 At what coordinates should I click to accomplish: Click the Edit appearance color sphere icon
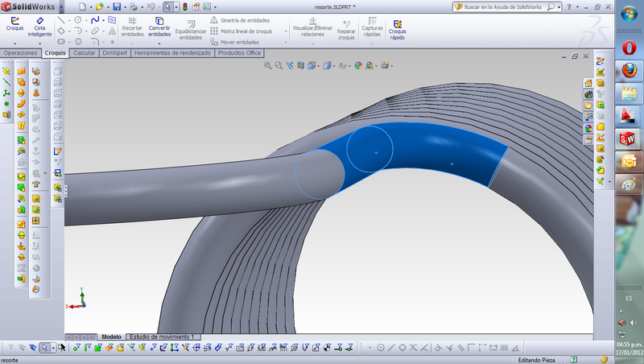point(358,65)
